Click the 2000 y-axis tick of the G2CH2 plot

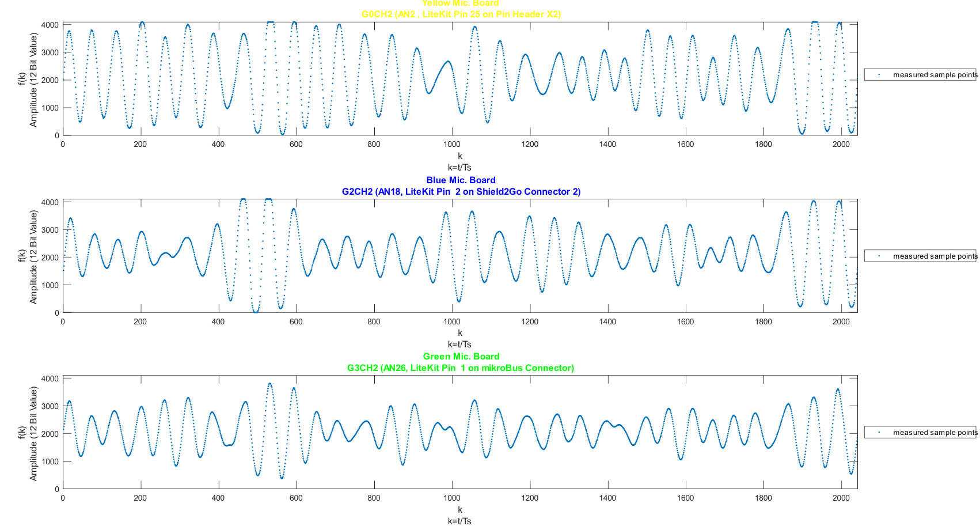50,258
